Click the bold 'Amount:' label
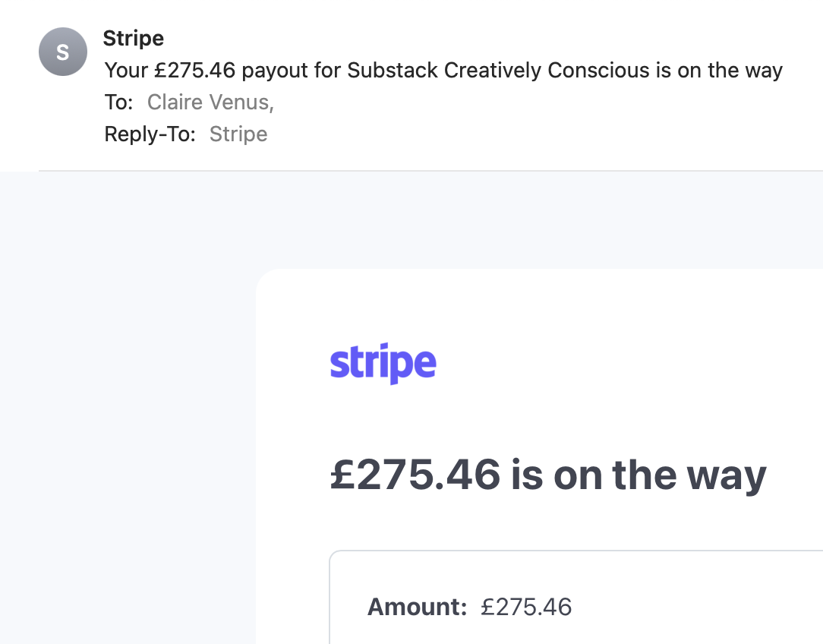This screenshot has width=823, height=644. (x=417, y=607)
